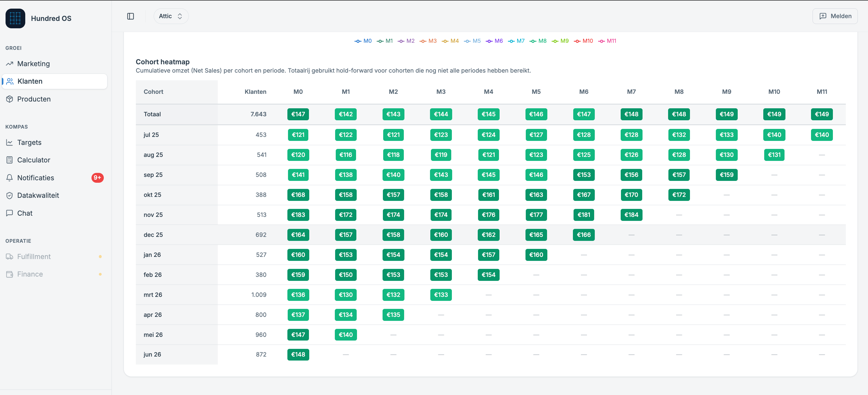
Task: Click the Hundred OS logo icon
Action: [15, 18]
